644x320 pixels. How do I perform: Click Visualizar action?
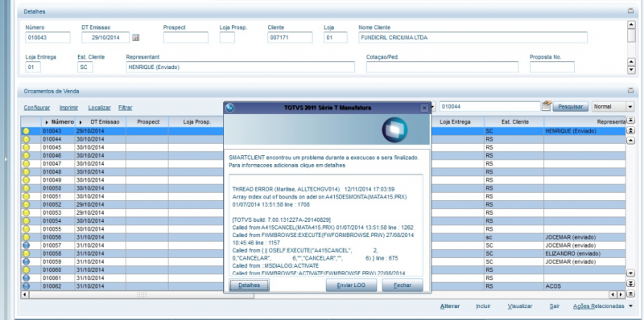click(x=520, y=306)
